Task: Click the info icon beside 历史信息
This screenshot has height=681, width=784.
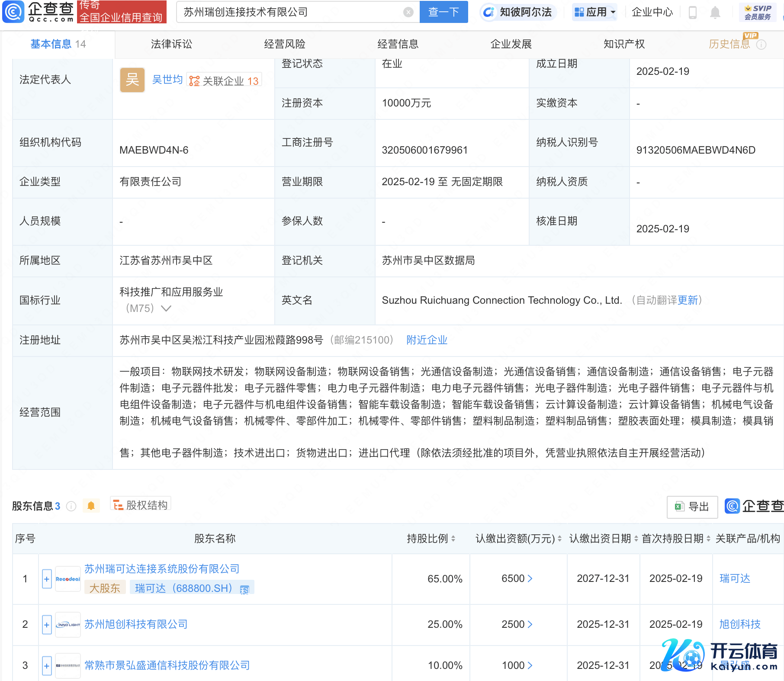Action: pos(761,45)
